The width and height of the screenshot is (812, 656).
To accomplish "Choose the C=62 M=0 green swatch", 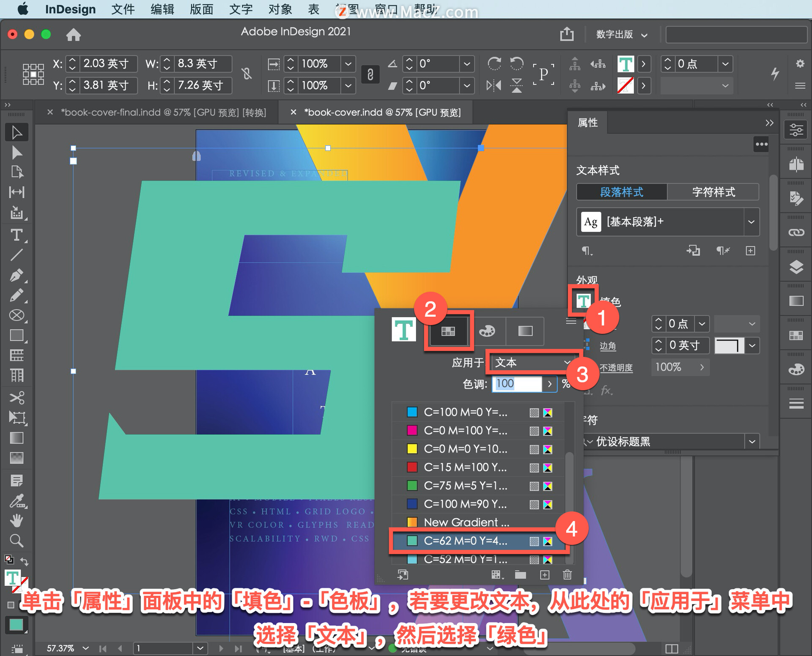I will pyautogui.click(x=465, y=541).
